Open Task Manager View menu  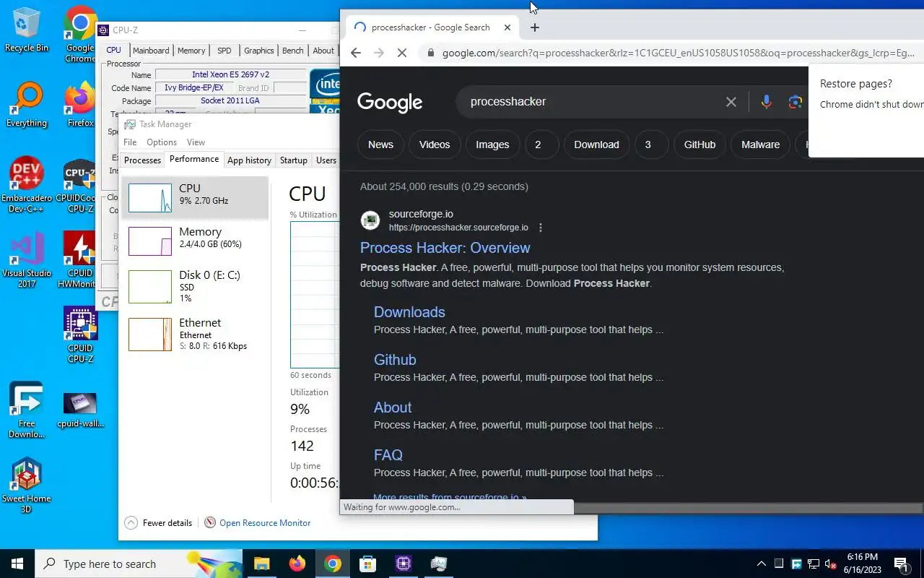[x=196, y=142]
